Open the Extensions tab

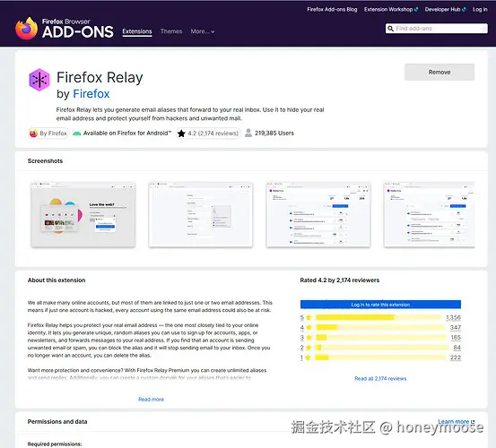click(x=137, y=31)
